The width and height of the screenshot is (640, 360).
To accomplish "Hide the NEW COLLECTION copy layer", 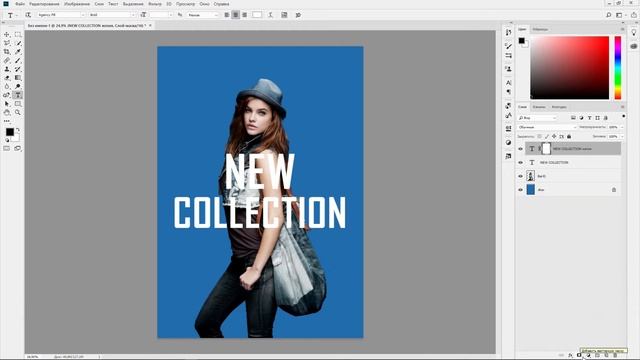I will coord(520,149).
